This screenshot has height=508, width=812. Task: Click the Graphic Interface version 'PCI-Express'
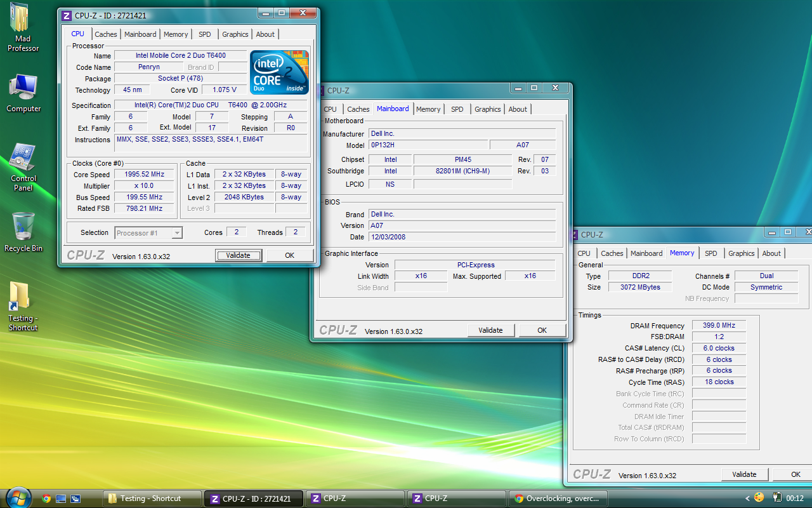[475, 265]
